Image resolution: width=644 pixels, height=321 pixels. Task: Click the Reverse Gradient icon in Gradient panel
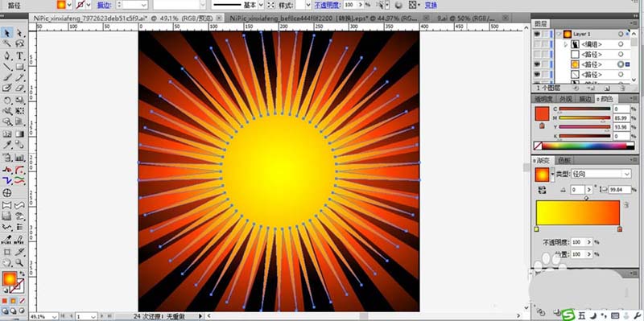pyautogui.click(x=543, y=190)
